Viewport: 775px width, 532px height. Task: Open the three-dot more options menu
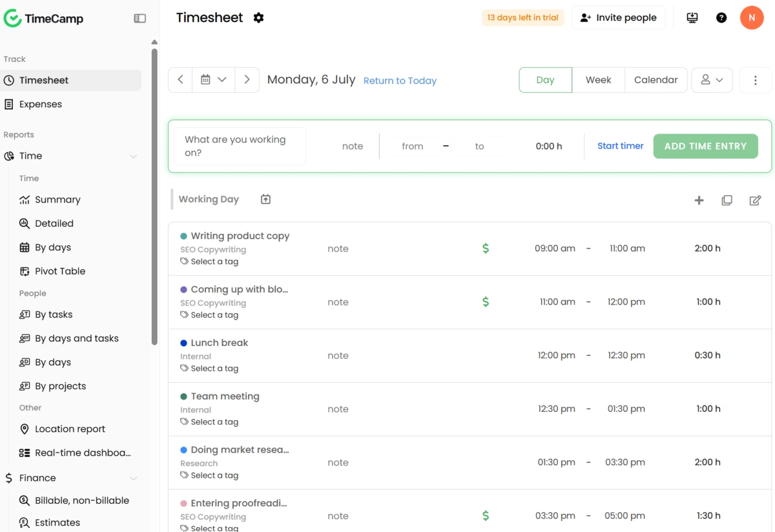pos(755,81)
